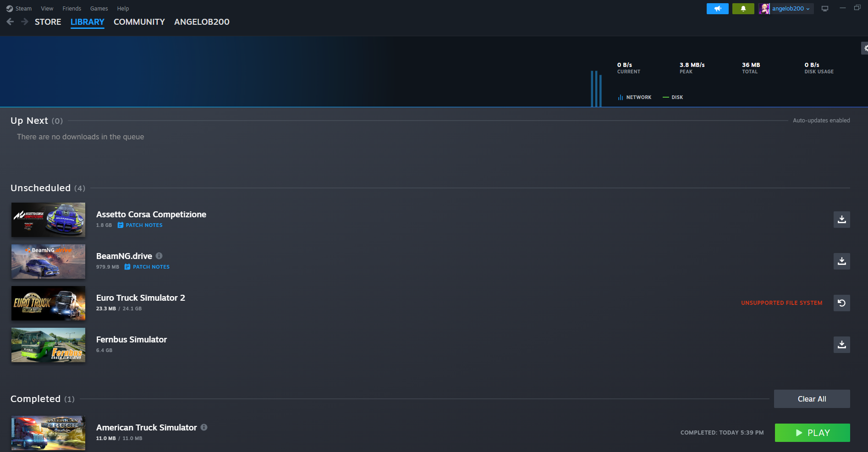Click the Steam logo icon in menu bar

click(x=10, y=9)
